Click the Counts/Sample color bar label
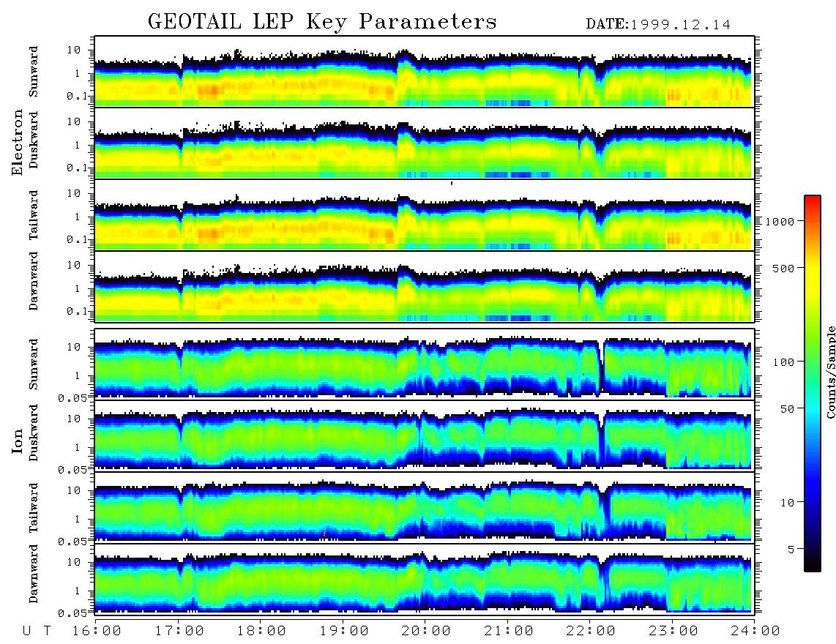The height and width of the screenshot is (644, 836). click(x=830, y=372)
